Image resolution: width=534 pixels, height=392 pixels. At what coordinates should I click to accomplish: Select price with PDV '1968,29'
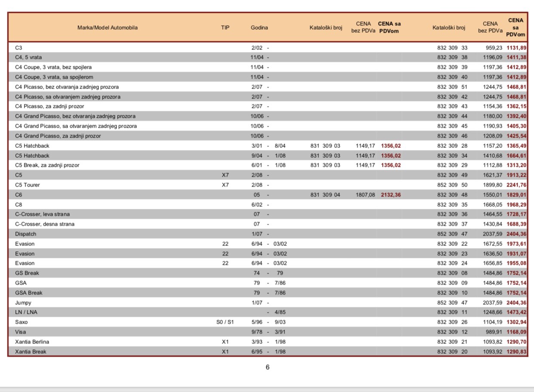click(x=517, y=205)
